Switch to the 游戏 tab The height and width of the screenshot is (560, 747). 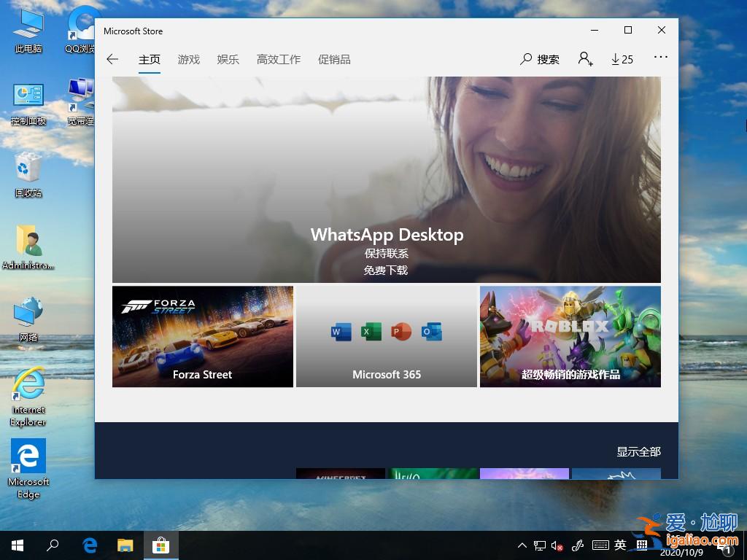click(x=188, y=59)
